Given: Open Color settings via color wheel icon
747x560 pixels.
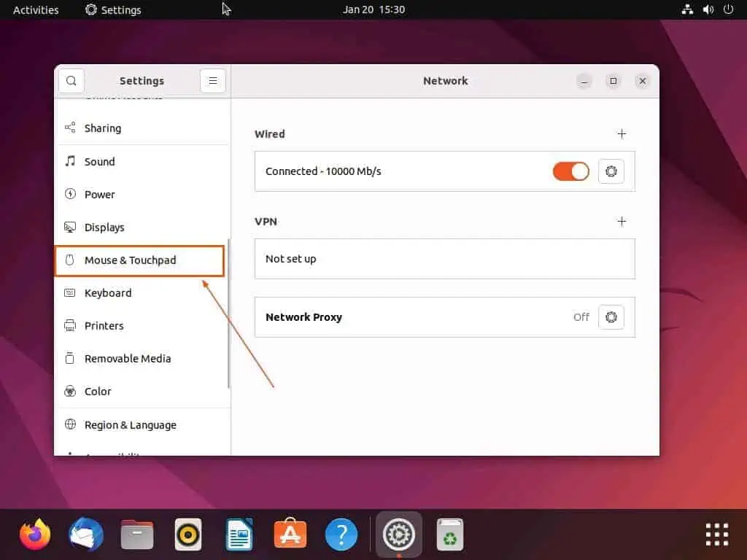Looking at the screenshot, I should (70, 391).
